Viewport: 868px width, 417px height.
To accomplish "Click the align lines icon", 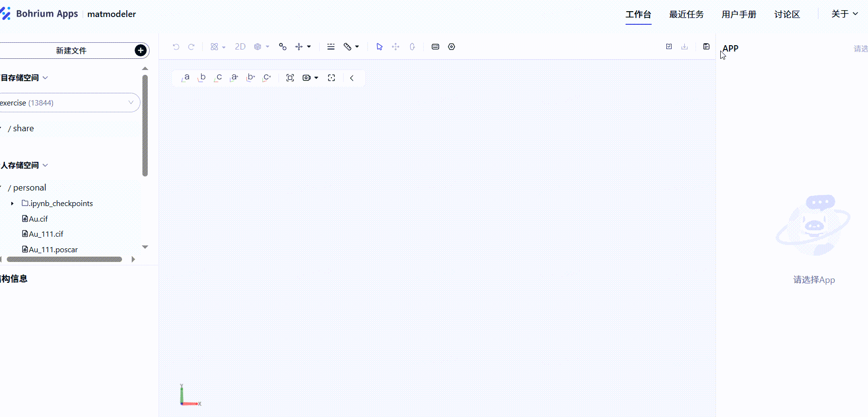I will [331, 47].
